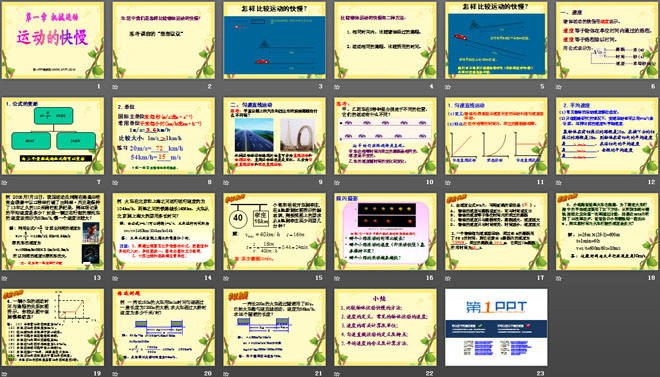Click the animation star beneath slide 14
This screenshot has height=377, width=660.
pyautogui.click(x=114, y=278)
